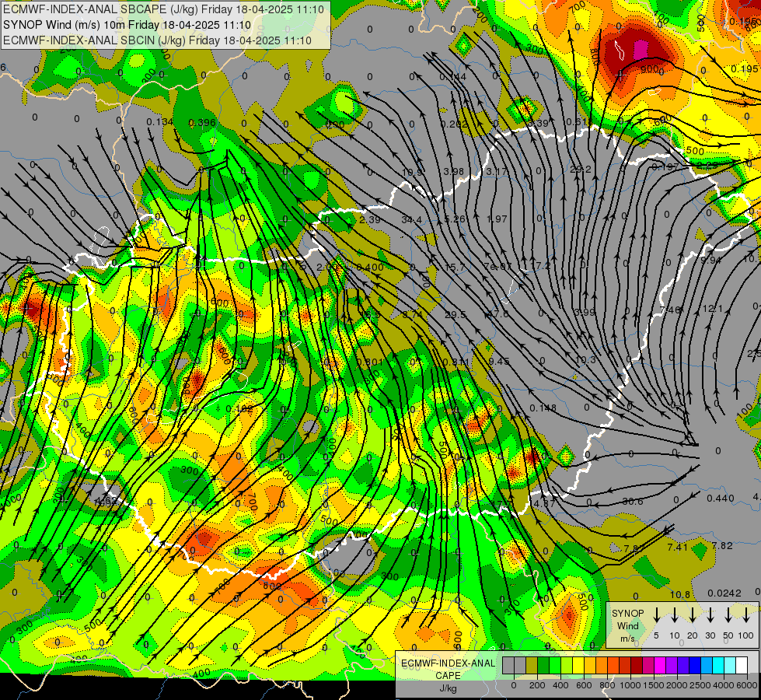Click the 29.2 CIN value on the map

point(581,169)
